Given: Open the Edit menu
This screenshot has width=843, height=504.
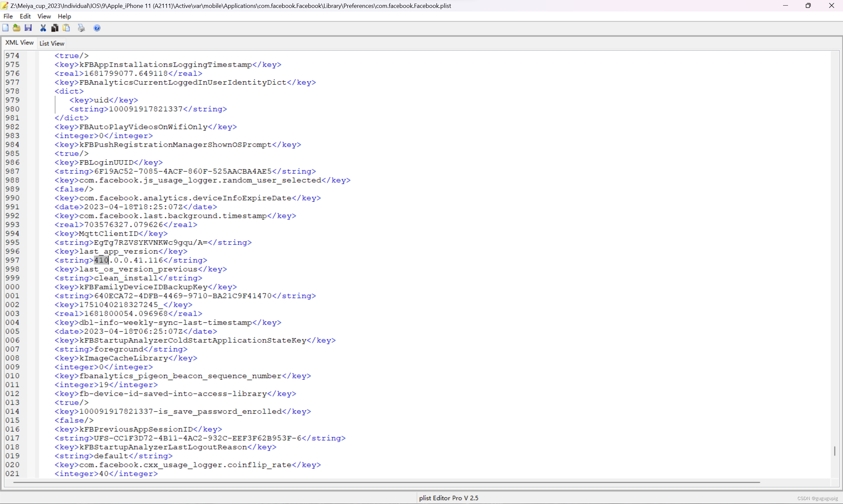Looking at the screenshot, I should (25, 16).
